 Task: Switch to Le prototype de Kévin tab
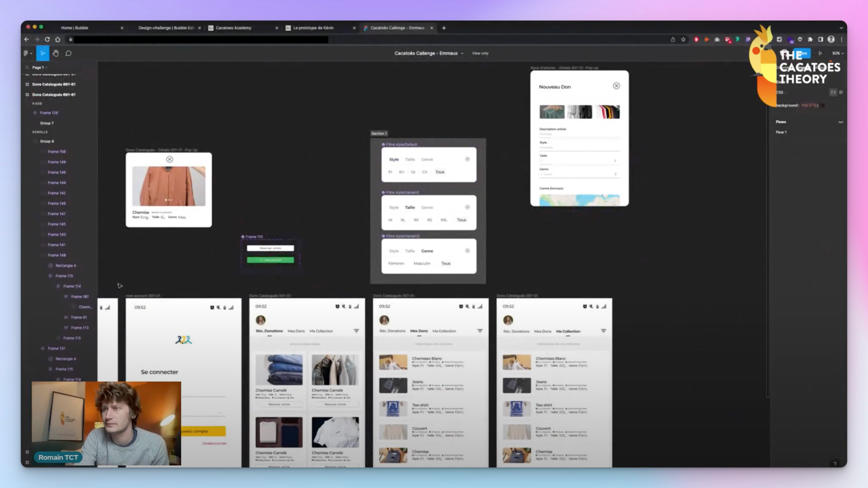pos(313,28)
